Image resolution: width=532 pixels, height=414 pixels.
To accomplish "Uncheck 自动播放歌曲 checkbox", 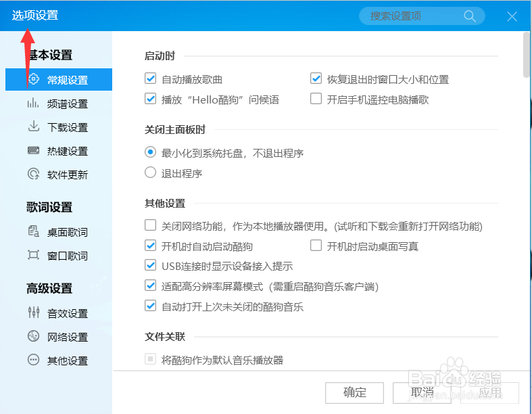I will click(x=150, y=78).
